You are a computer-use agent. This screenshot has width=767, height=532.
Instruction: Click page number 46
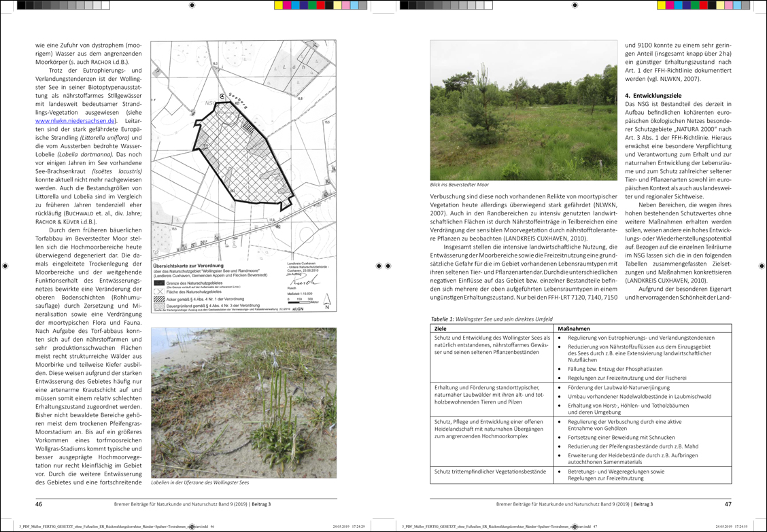point(39,504)
